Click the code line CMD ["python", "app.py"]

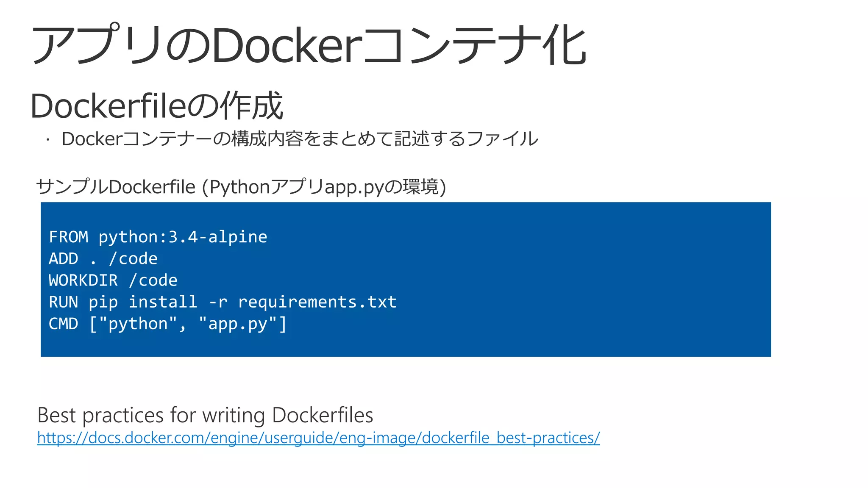click(168, 324)
